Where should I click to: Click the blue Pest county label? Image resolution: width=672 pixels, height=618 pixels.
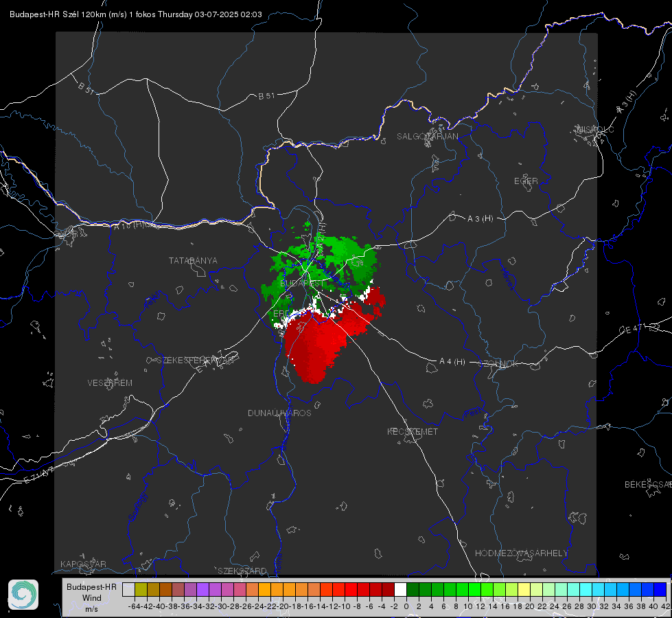click(472, 413)
